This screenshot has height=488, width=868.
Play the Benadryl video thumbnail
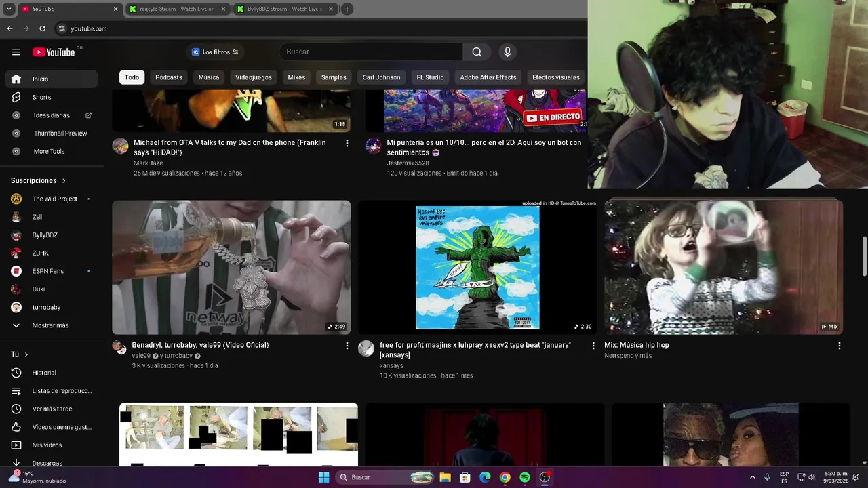tap(231, 267)
